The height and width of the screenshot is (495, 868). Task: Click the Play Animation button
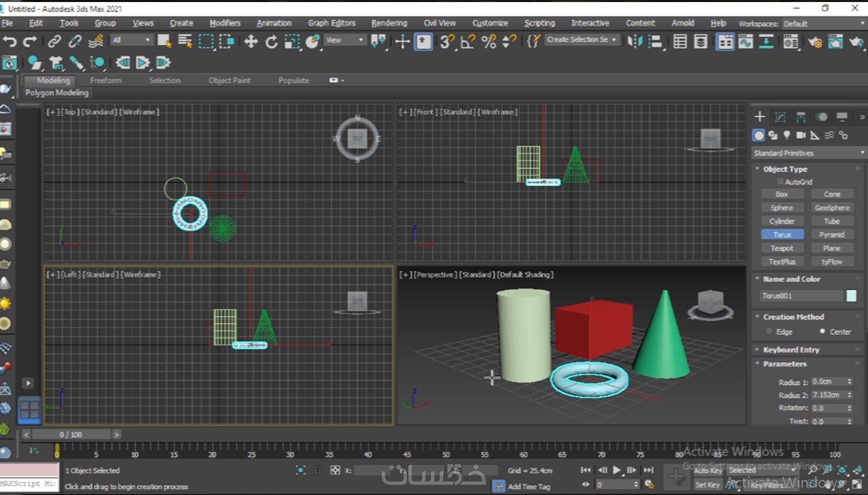click(617, 470)
